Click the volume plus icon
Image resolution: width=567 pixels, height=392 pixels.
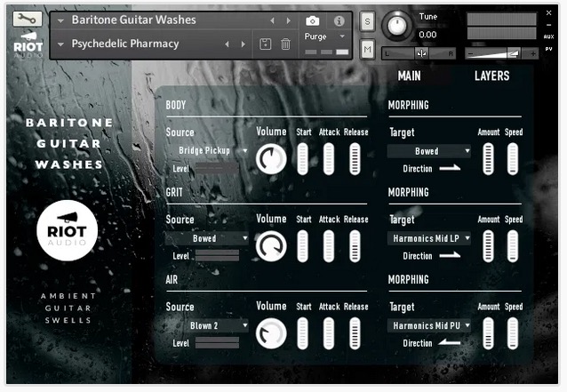(533, 54)
